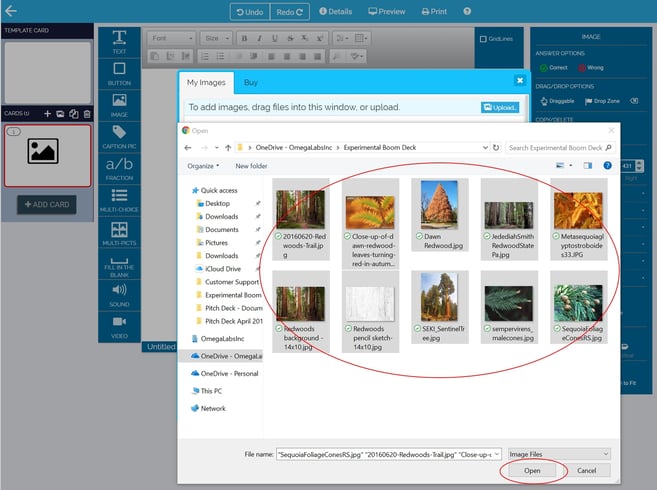Click the Upload button

(x=500, y=108)
